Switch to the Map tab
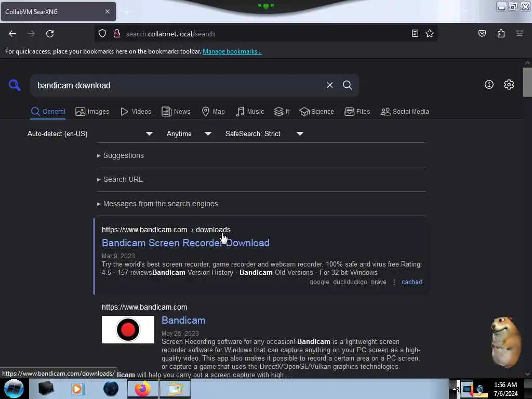532x399 pixels. point(213,112)
